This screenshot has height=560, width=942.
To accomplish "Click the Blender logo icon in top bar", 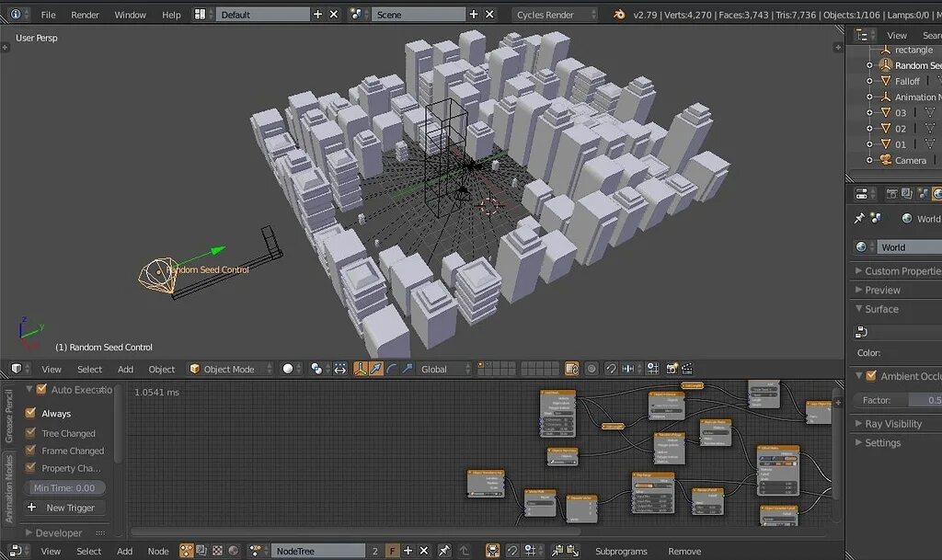I will (x=619, y=15).
